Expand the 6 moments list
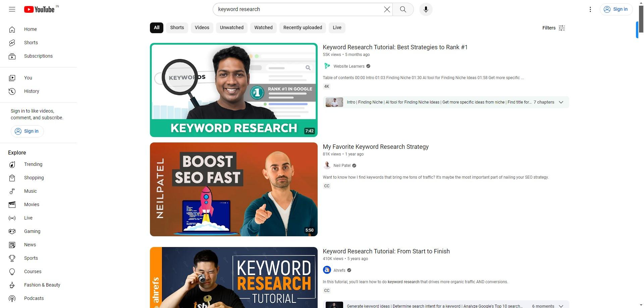This screenshot has width=644, height=308. coord(561,306)
